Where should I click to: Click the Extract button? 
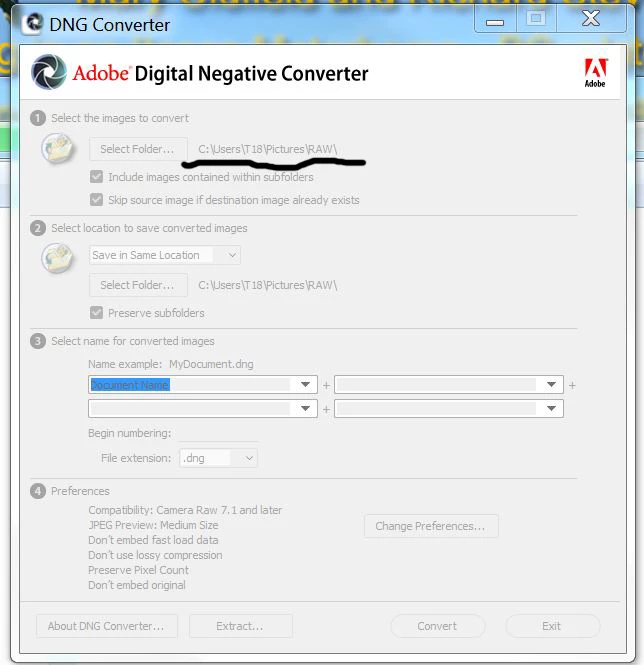[x=241, y=626]
